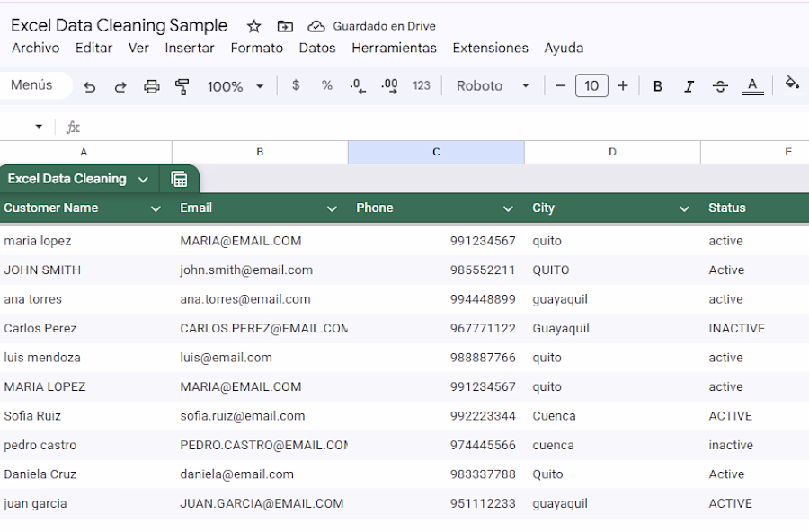The image size is (809, 532).
Task: Apply currency format with dollar icon
Action: tap(296, 85)
